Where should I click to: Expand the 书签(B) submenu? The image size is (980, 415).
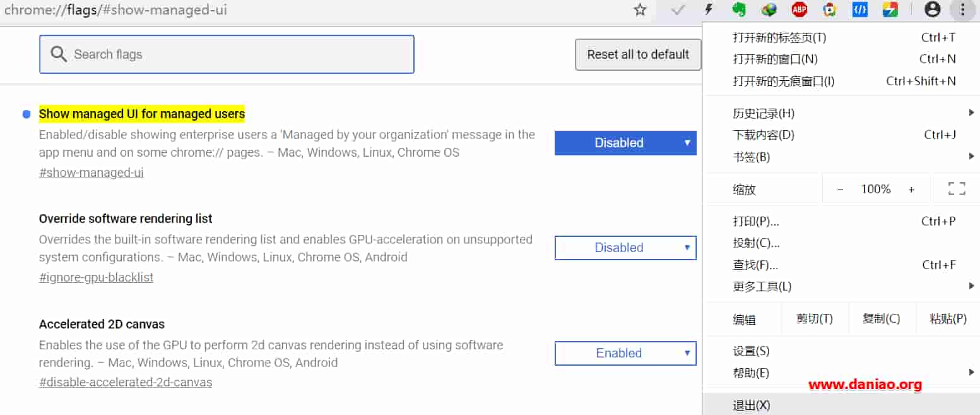(x=841, y=157)
